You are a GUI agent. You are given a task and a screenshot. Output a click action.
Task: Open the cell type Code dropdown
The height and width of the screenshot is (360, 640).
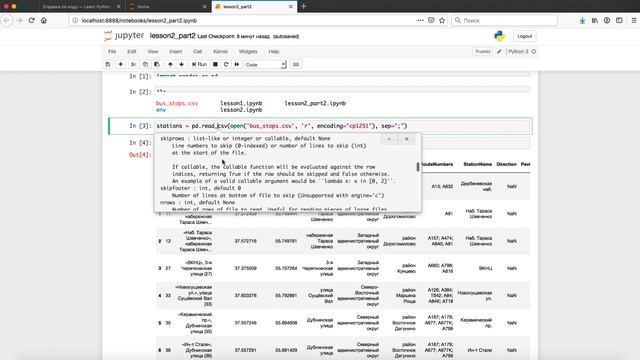(265, 64)
